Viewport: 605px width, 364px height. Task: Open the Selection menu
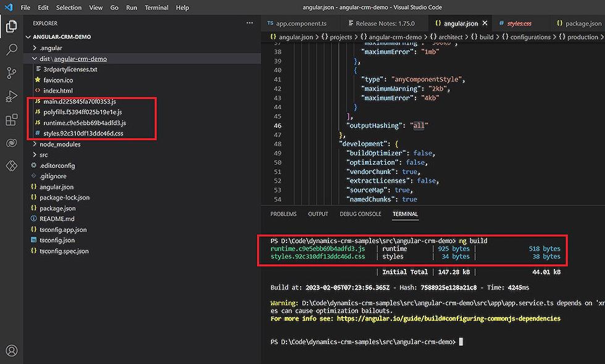(69, 7)
